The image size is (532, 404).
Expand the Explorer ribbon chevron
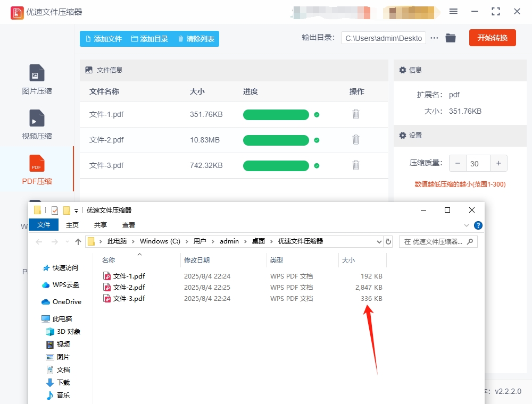coord(467,225)
